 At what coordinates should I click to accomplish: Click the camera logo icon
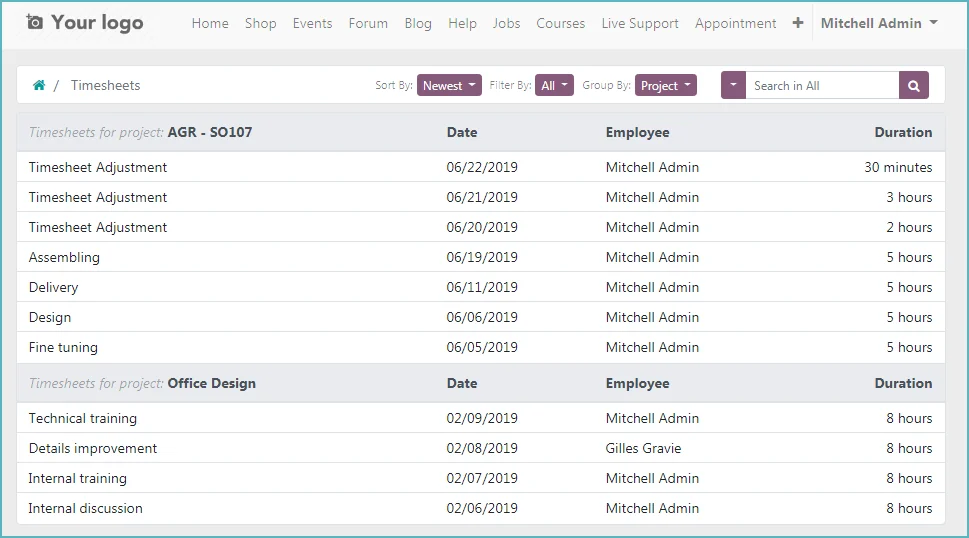click(x=35, y=22)
